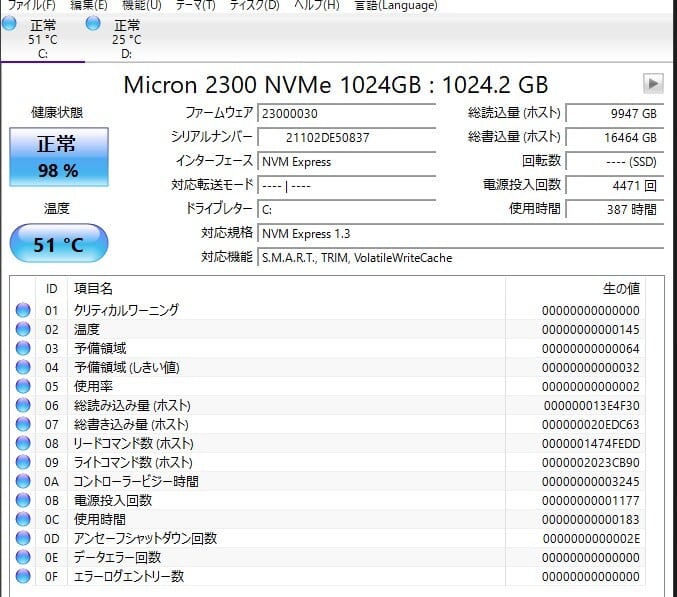Switch to the D: drive tab
The width and height of the screenshot is (677, 597).
point(126,39)
